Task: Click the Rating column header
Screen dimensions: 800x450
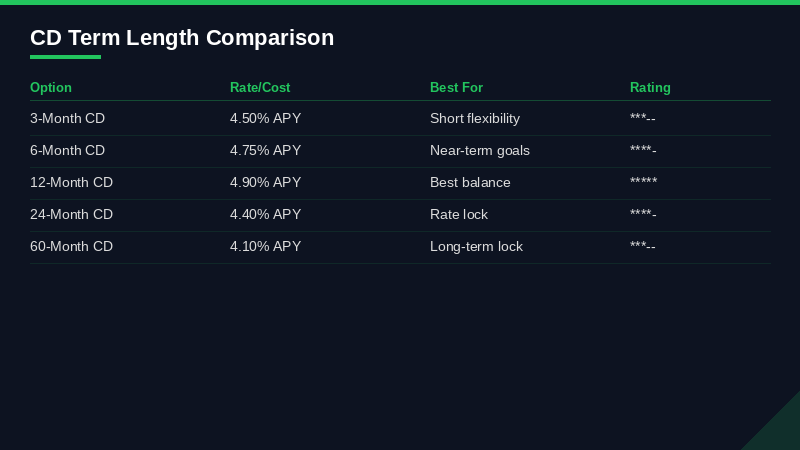Action: [x=650, y=88]
